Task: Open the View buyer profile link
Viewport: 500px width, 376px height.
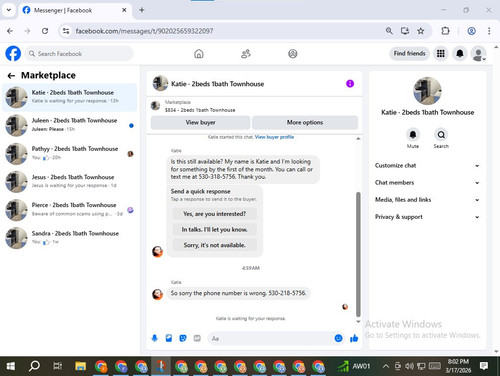Action: coord(274,137)
